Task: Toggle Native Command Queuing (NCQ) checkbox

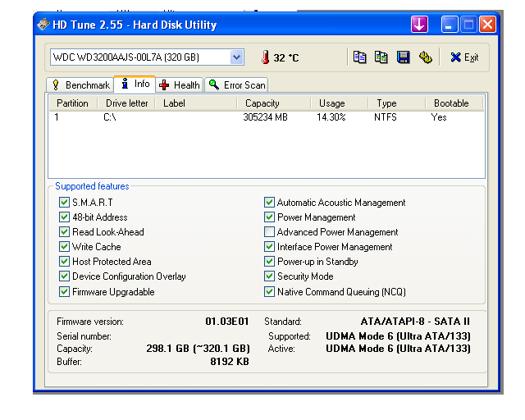Action: [269, 291]
